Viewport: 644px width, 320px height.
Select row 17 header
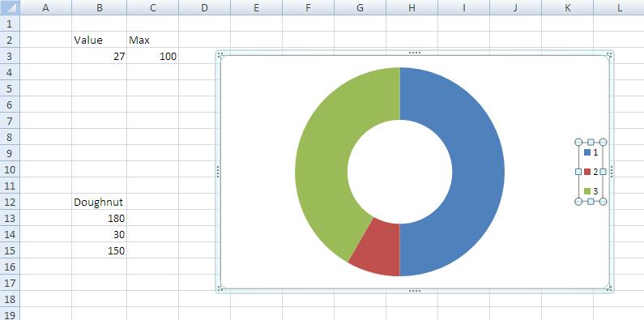coord(10,283)
